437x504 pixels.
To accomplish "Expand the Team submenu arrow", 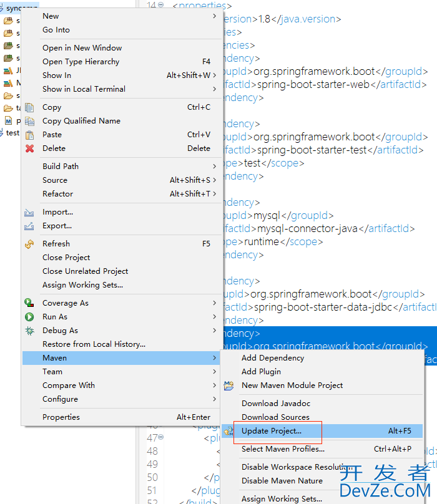I will pyautogui.click(x=214, y=372).
